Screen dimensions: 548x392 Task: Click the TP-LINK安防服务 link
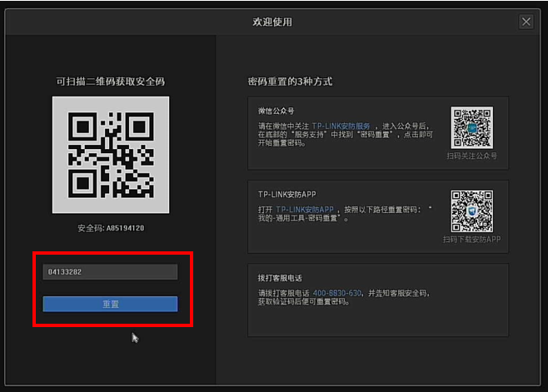click(341, 127)
